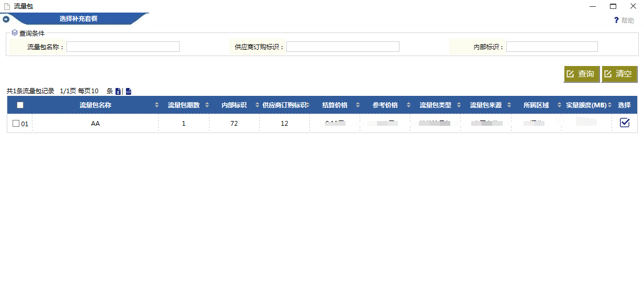Sort by 参考价格 column arrows
This screenshot has width=644, height=308.
click(408, 105)
